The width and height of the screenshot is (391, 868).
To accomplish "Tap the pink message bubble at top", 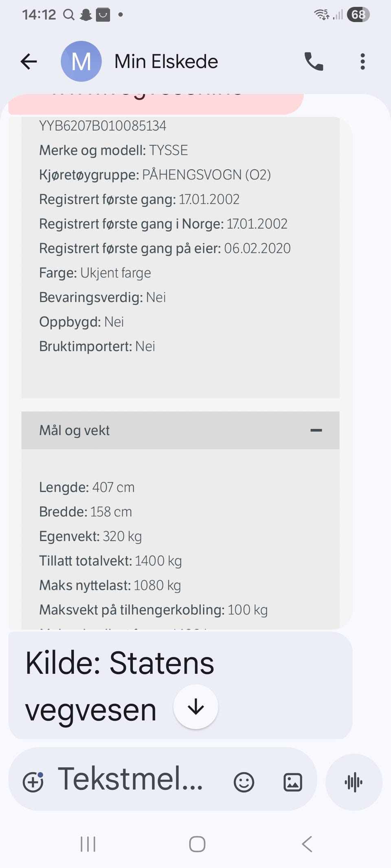I will [156, 104].
